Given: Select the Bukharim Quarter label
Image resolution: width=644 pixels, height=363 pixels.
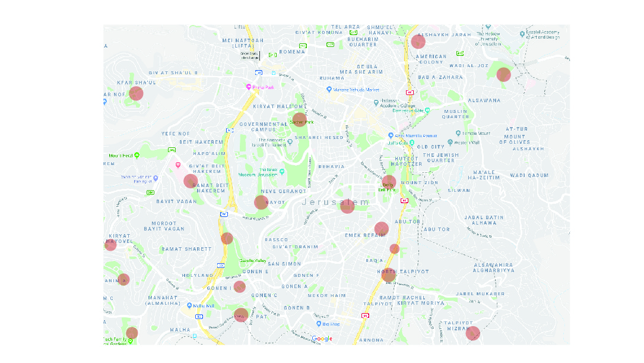Looking at the screenshot, I should [363, 42].
